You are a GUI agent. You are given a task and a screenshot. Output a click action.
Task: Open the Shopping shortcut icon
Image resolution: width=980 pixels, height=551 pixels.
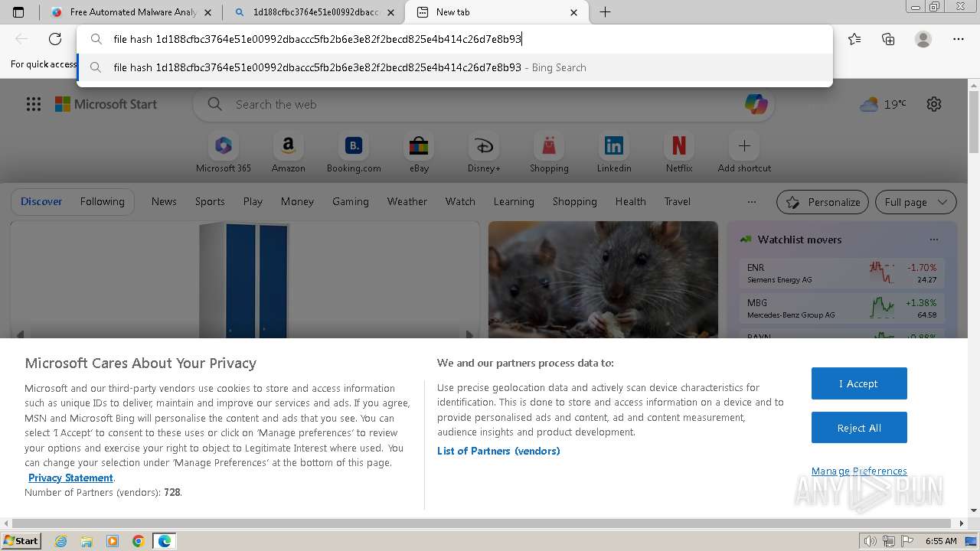[x=549, y=153]
